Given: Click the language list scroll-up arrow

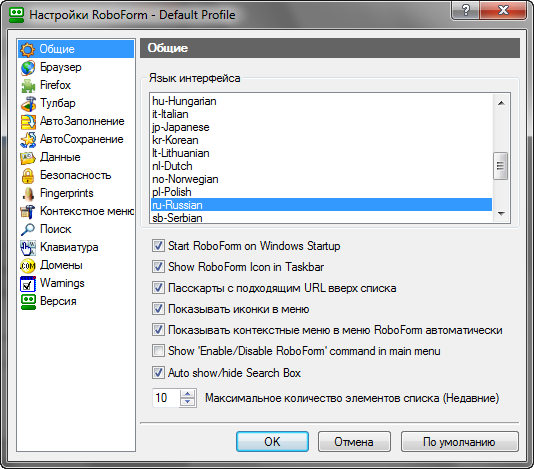Looking at the screenshot, I should click(x=501, y=103).
